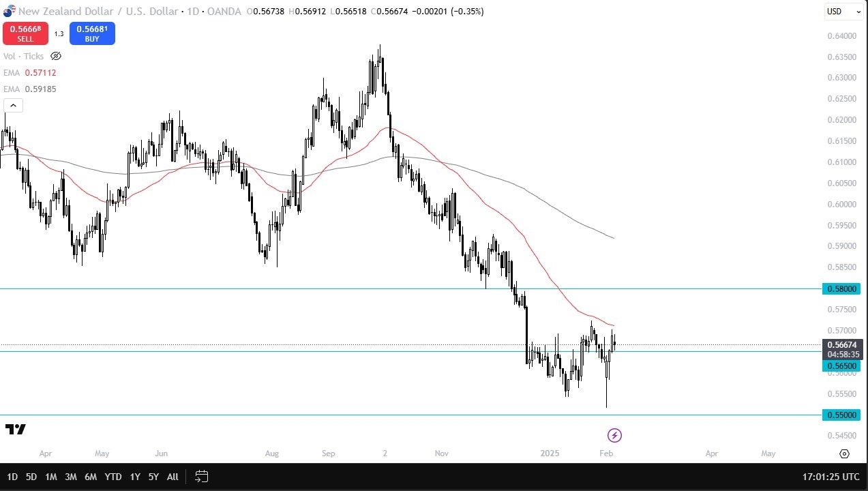Viewport: 868px width, 491px height.
Task: Show the All time range
Action: pyautogui.click(x=173, y=477)
